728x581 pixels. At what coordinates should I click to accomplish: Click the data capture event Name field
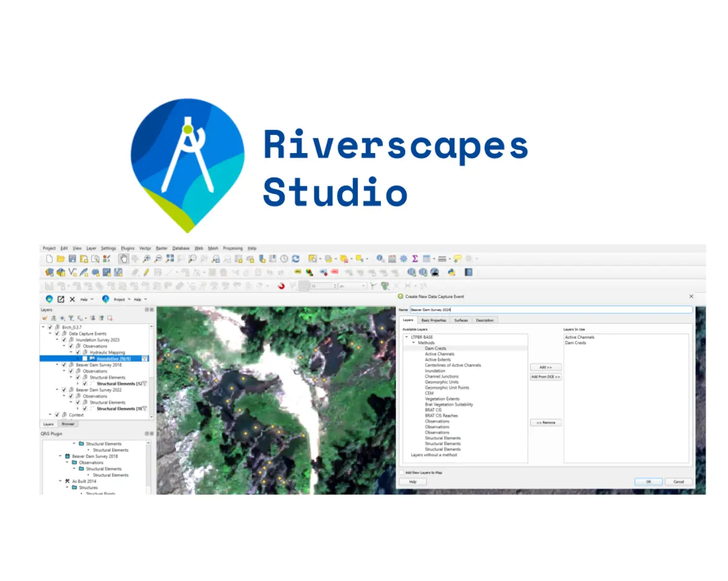click(551, 310)
